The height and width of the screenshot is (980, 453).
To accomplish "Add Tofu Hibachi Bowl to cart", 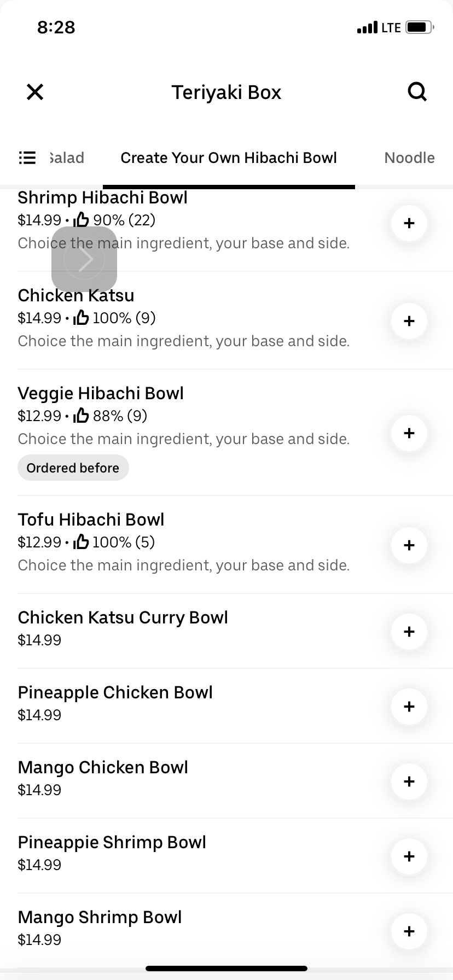I will click(x=409, y=545).
